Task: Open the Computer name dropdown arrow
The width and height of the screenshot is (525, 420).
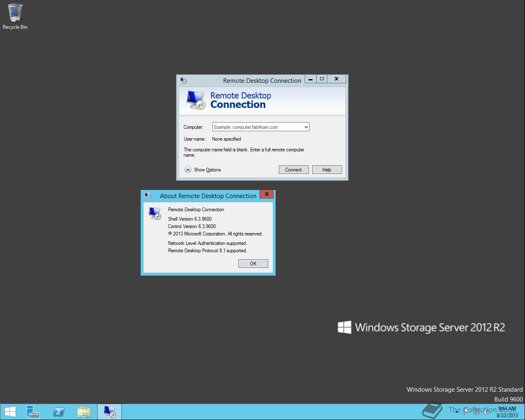Action: tap(306, 127)
